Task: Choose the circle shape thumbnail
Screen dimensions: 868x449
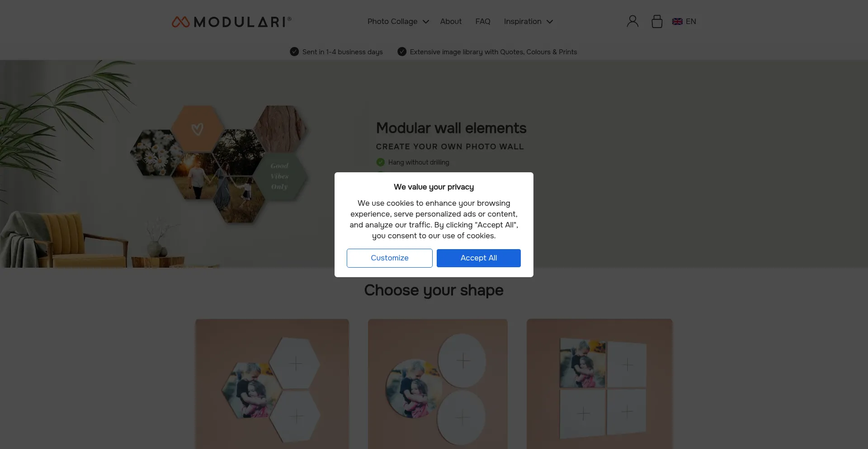Action: point(437,384)
